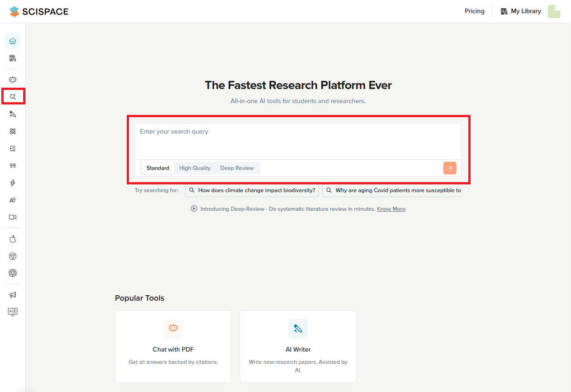Viewport: 571px width, 392px height.
Task: Open the library books icon in sidebar
Action: coord(13,58)
